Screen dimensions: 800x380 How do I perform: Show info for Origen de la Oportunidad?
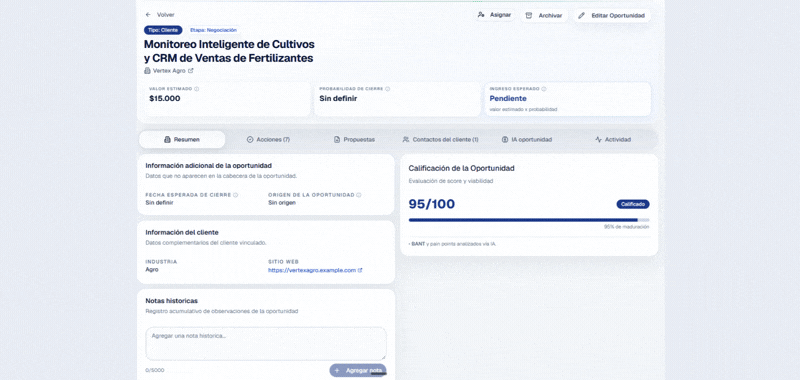359,195
